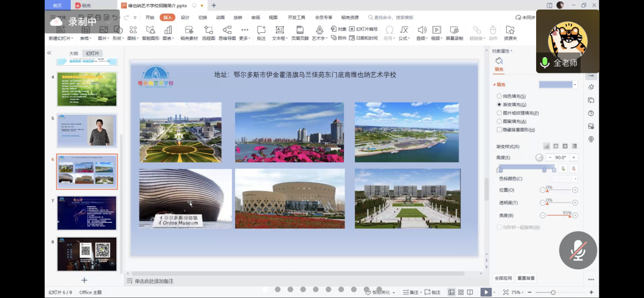Select 图片或纹理填充 option
644x298 pixels.
click(x=518, y=113)
